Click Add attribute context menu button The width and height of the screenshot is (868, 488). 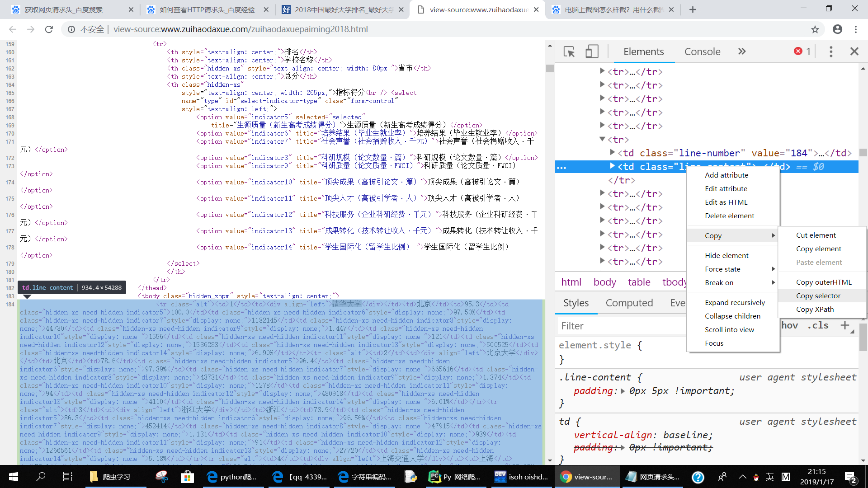[x=726, y=174]
